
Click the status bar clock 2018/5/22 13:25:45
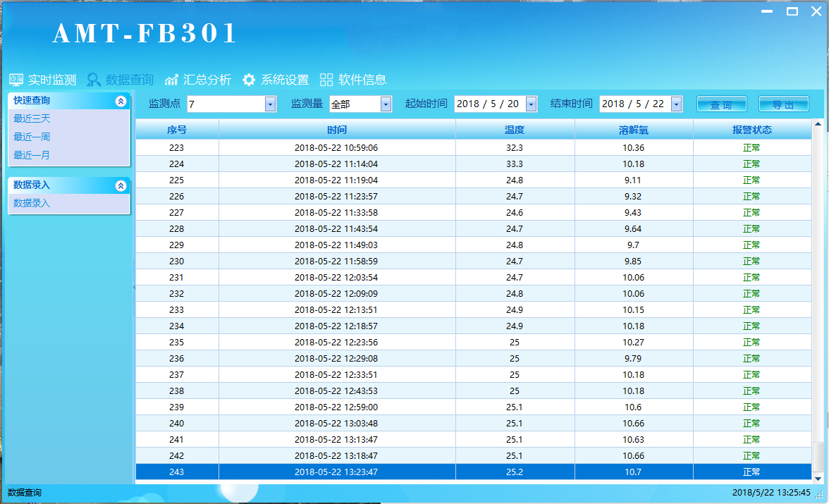tap(771, 493)
